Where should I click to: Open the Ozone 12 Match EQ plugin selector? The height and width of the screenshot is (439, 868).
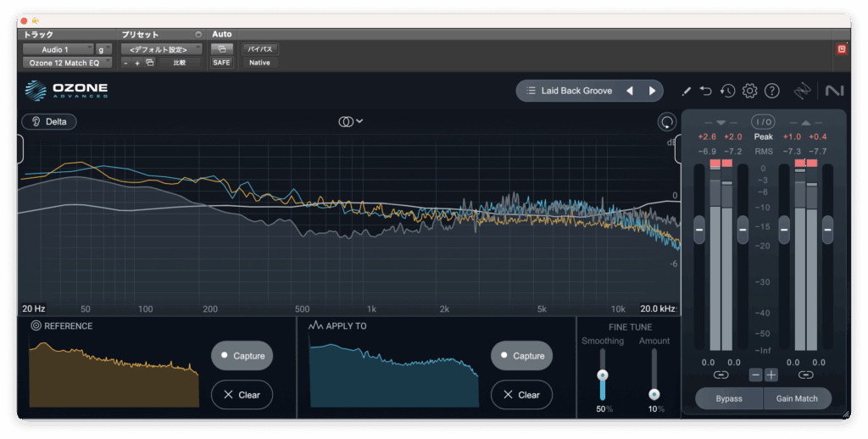point(66,63)
